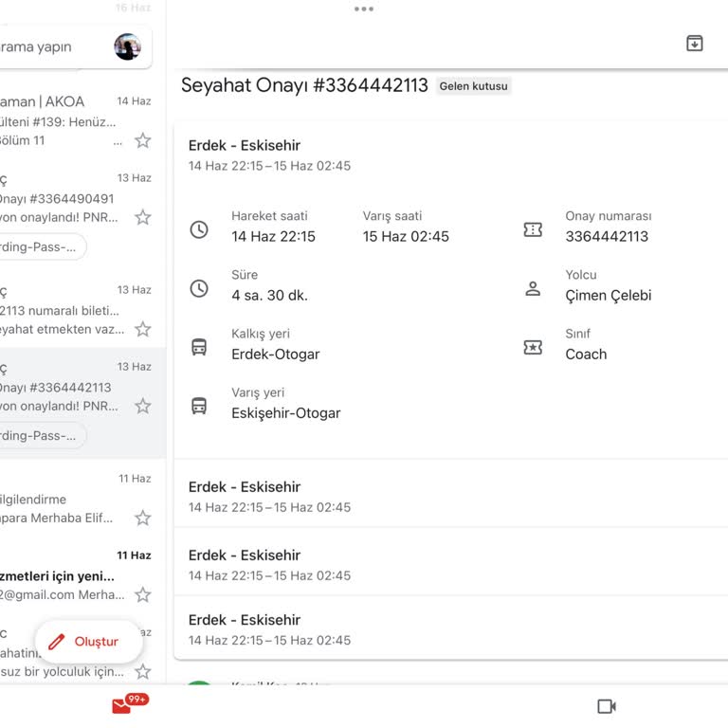The width and height of the screenshot is (728, 728).
Task: Select the arrival time 15 Haz 02:45 value
Action: click(406, 236)
